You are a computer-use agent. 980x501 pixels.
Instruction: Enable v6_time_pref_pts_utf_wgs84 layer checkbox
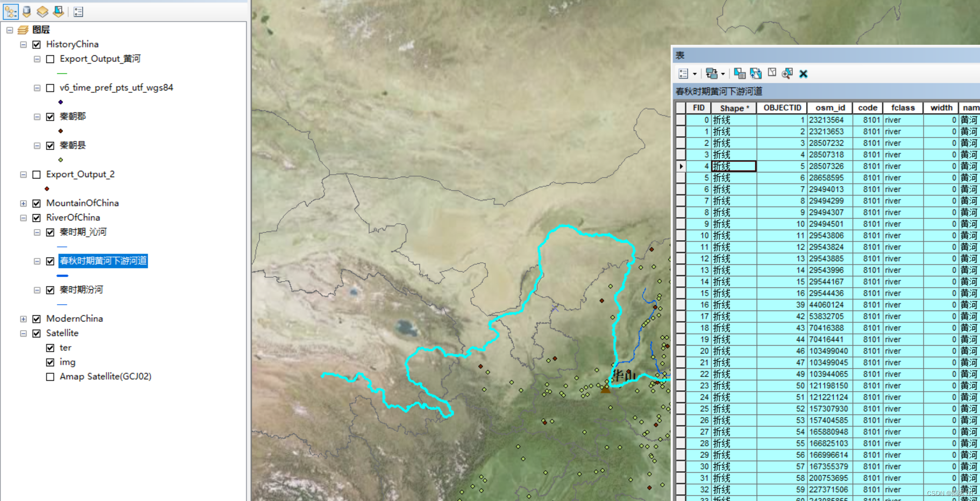coord(50,88)
